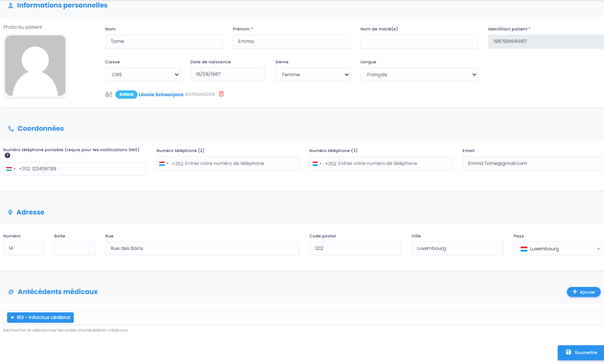
Task: Select the Rue address field
Action: (x=202, y=249)
